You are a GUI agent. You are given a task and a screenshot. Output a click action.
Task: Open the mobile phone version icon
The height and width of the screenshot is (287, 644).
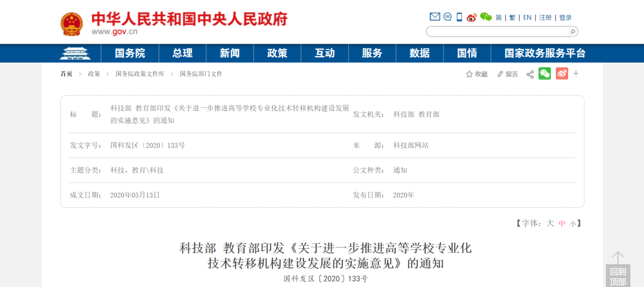pos(459,17)
